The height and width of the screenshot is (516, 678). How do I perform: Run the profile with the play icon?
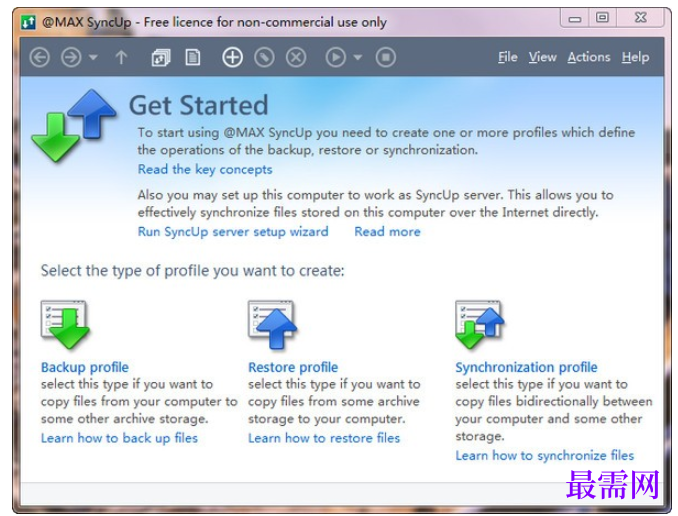pyautogui.click(x=336, y=58)
